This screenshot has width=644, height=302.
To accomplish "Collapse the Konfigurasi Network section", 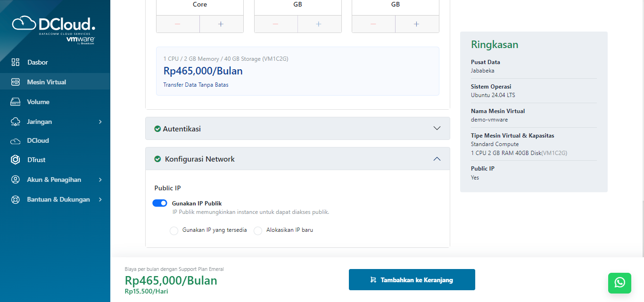I will (437, 159).
